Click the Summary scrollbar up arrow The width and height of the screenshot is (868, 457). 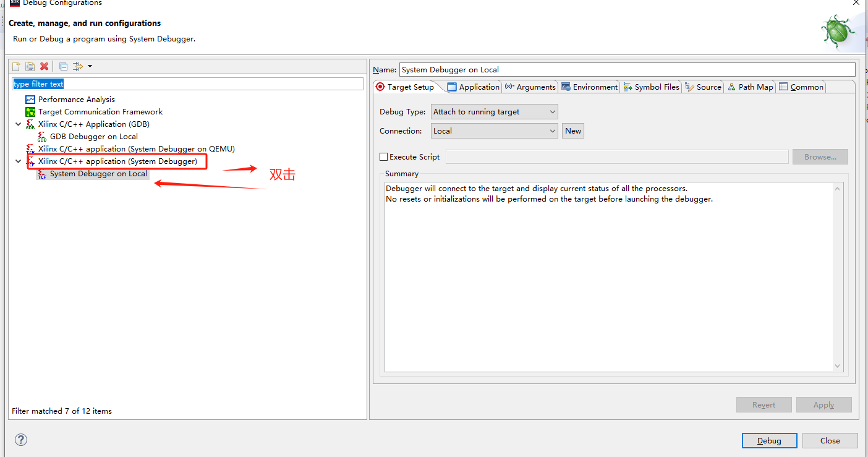click(838, 188)
